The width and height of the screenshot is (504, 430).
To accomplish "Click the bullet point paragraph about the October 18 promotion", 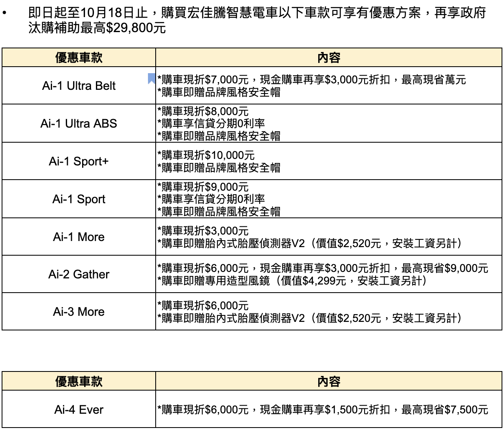I will coord(257,20).
